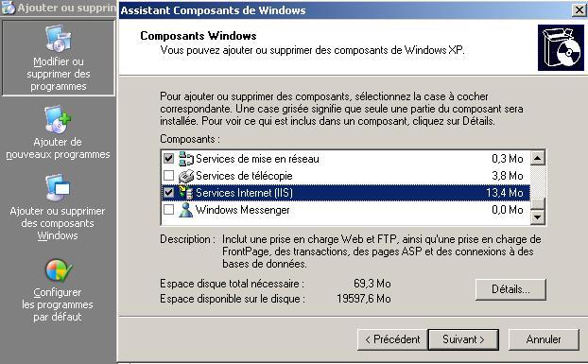
Task: Click Ajouter ou supprimer des composants Windows icon
Action: click(x=58, y=187)
